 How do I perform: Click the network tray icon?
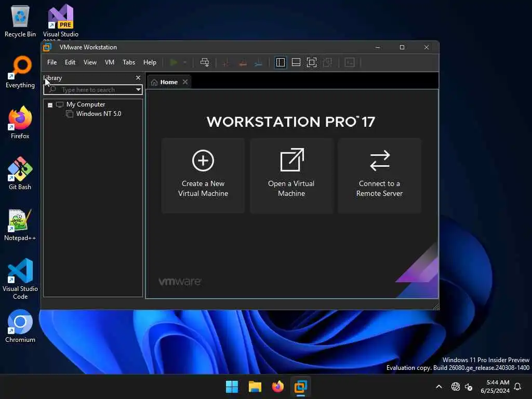(x=455, y=387)
